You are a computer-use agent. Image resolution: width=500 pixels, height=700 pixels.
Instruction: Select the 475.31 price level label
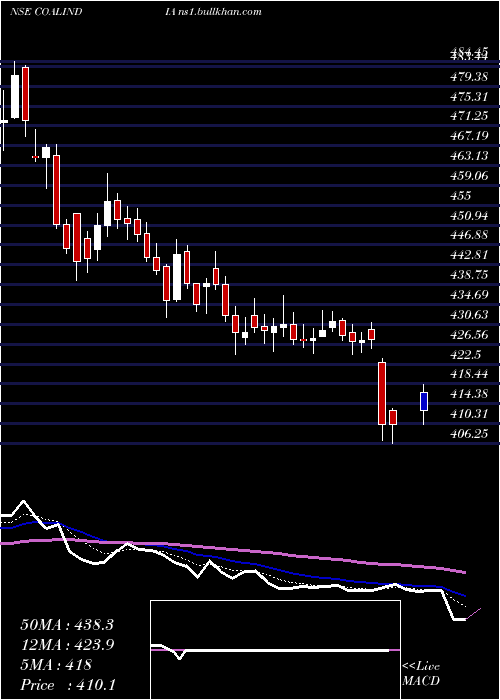(468, 96)
